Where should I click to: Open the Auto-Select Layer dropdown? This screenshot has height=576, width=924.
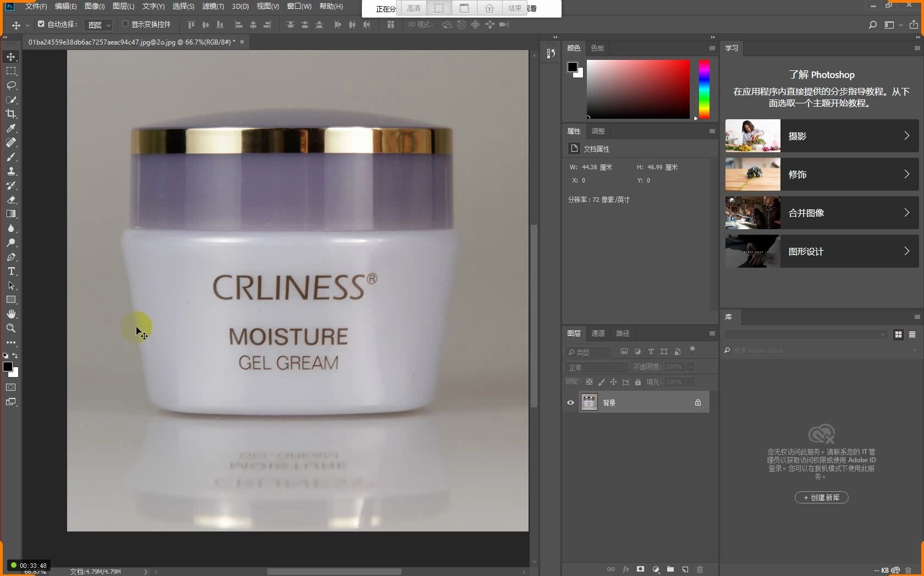pos(99,25)
